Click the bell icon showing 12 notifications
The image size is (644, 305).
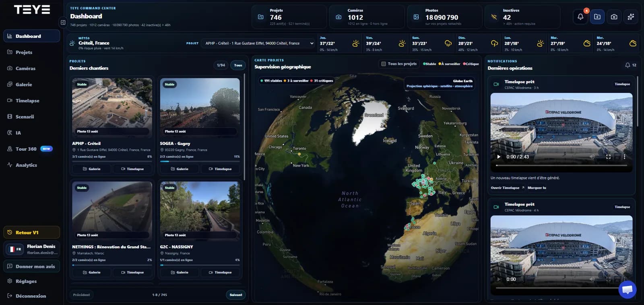[x=627, y=65]
